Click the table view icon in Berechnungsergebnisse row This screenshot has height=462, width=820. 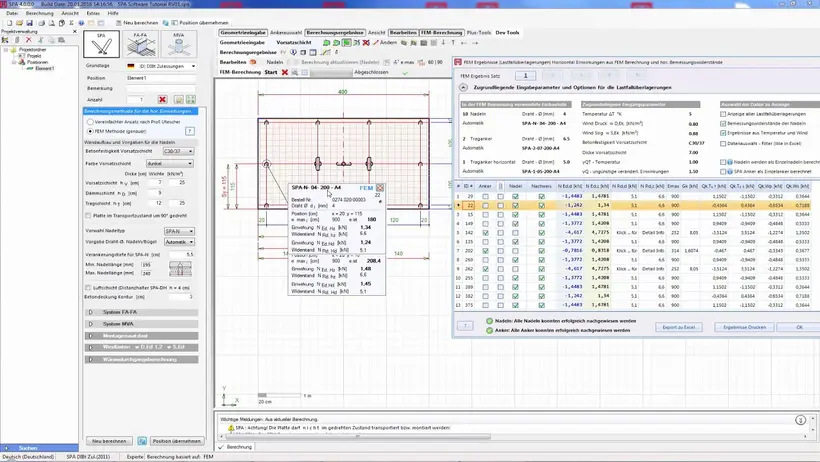(313, 52)
